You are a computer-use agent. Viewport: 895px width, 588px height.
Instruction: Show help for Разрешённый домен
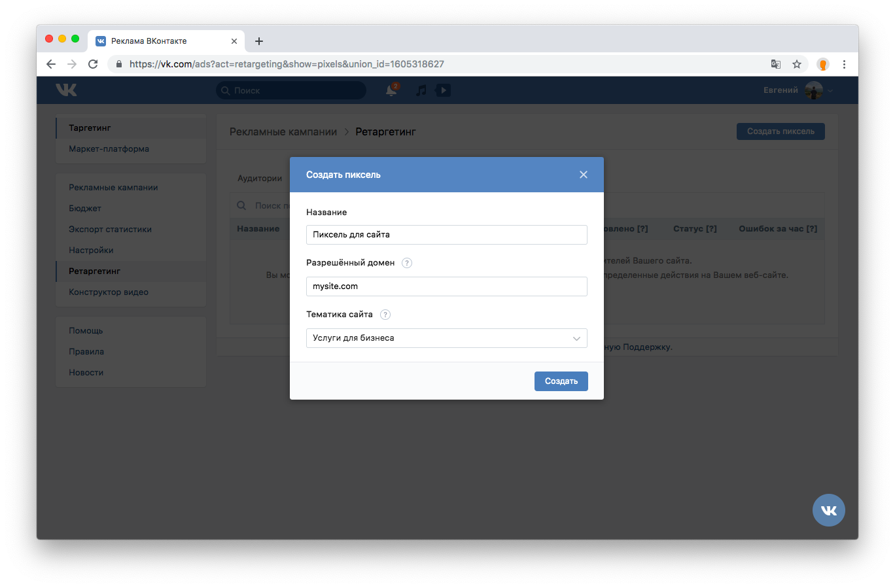pyautogui.click(x=407, y=263)
